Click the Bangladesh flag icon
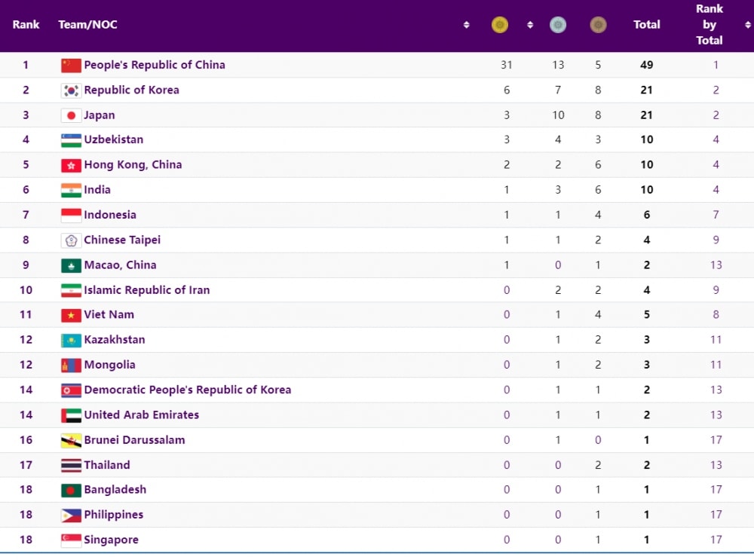754x560 pixels. click(x=71, y=491)
